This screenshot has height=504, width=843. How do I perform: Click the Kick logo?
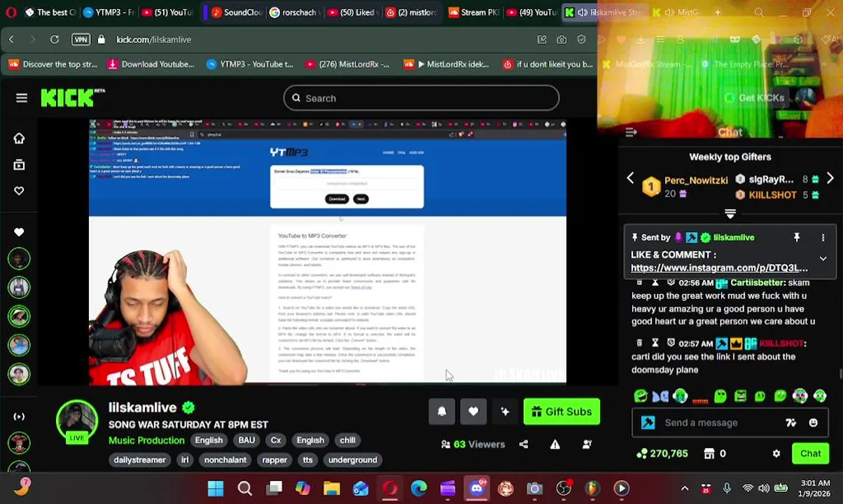73,98
